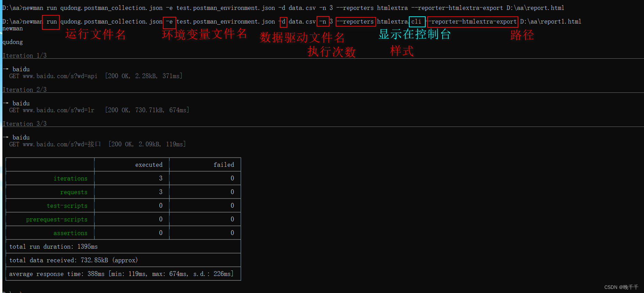644x293 pixels.
Task: Click the 'newman' output line
Action: pyautogui.click(x=13, y=29)
